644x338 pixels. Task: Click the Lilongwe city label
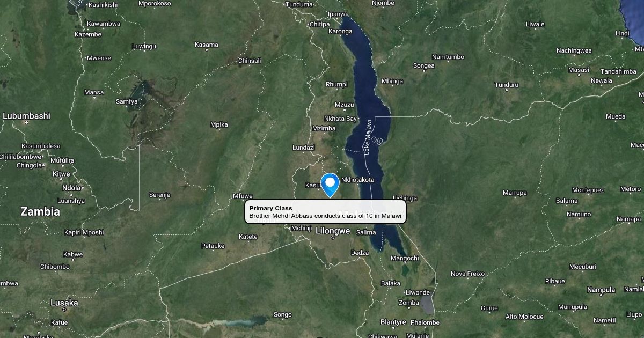(333, 231)
